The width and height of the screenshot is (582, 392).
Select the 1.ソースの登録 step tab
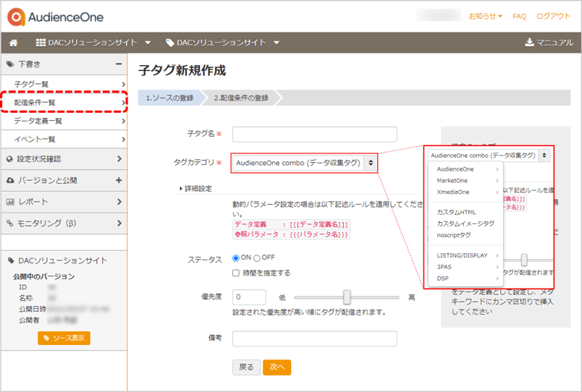coord(169,98)
